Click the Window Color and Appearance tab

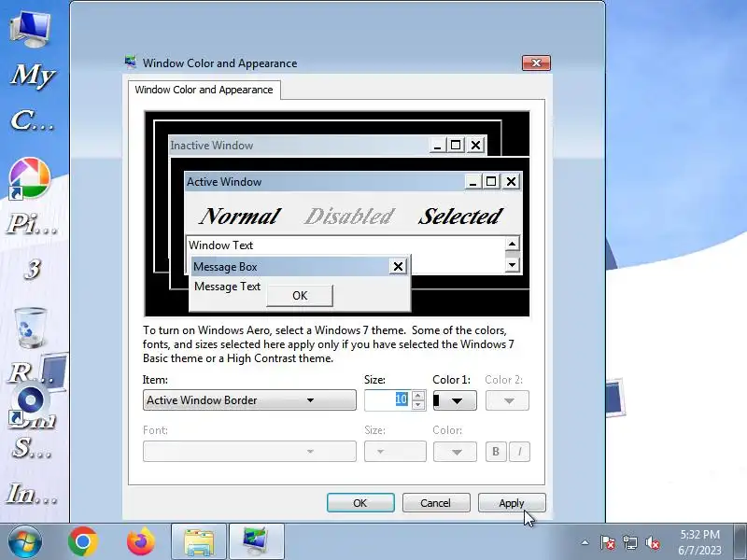[204, 90]
